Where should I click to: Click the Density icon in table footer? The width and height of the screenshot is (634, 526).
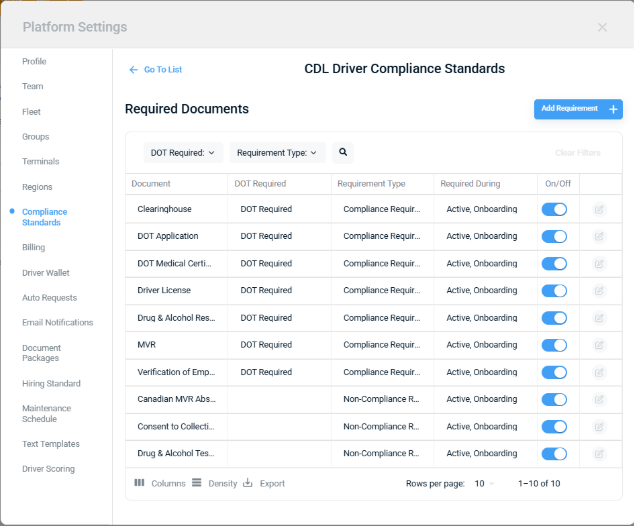(197, 483)
